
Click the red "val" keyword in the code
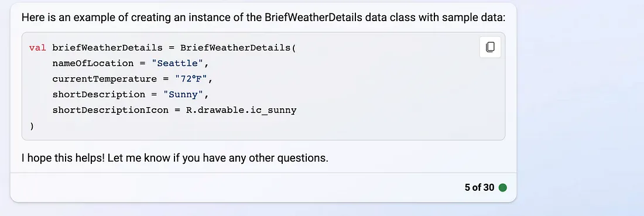[x=37, y=47]
